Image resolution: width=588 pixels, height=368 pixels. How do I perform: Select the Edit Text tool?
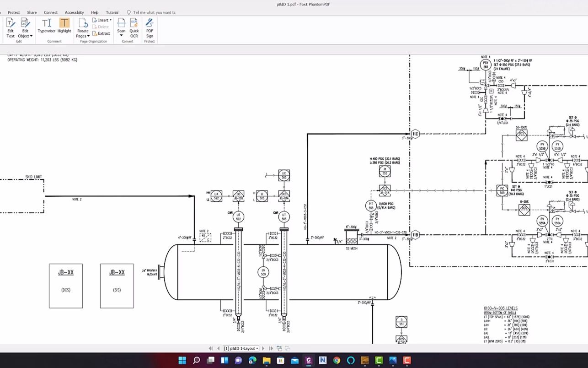(x=10, y=28)
